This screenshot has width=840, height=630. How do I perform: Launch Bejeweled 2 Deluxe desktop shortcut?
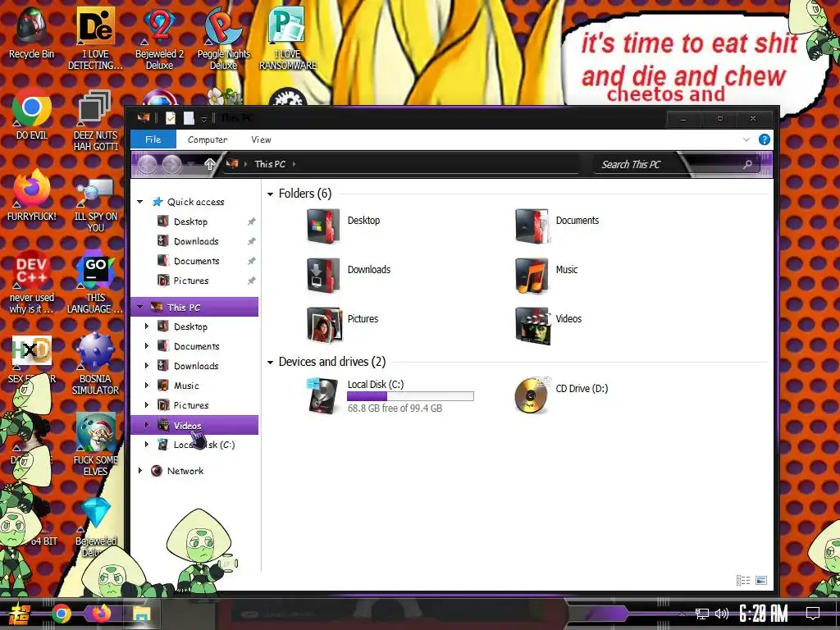159,39
